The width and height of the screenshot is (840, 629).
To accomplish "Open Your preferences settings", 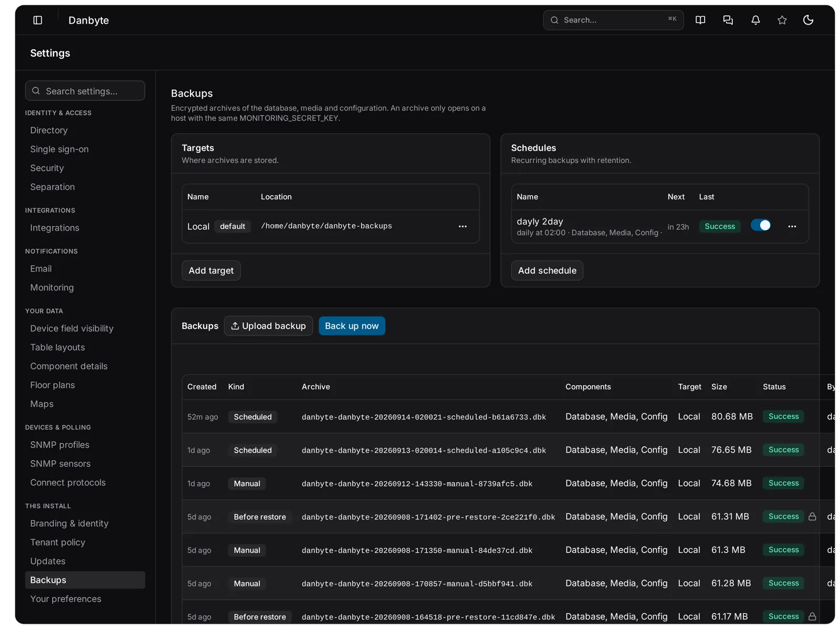I will (66, 599).
